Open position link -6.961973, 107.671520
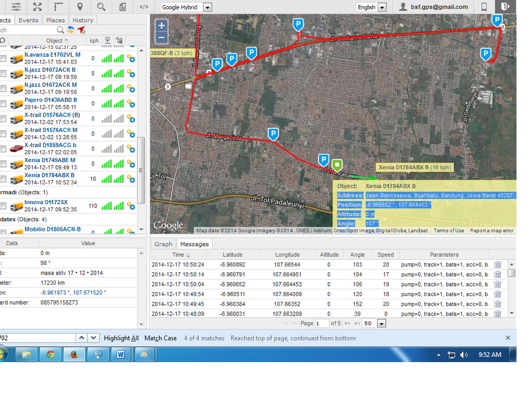532x399 pixels. click(73, 293)
